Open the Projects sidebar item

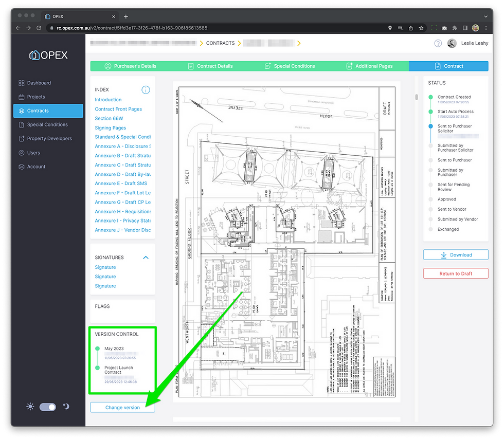pyautogui.click(x=32, y=97)
